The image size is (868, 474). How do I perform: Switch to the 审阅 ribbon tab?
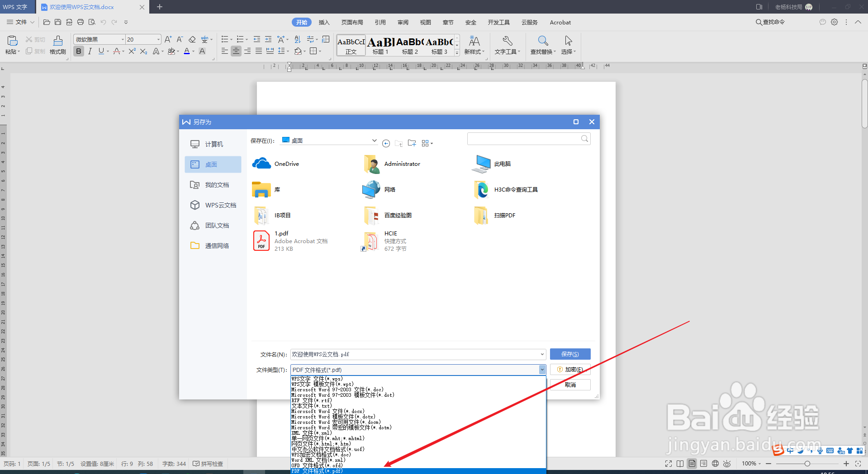[x=403, y=22]
